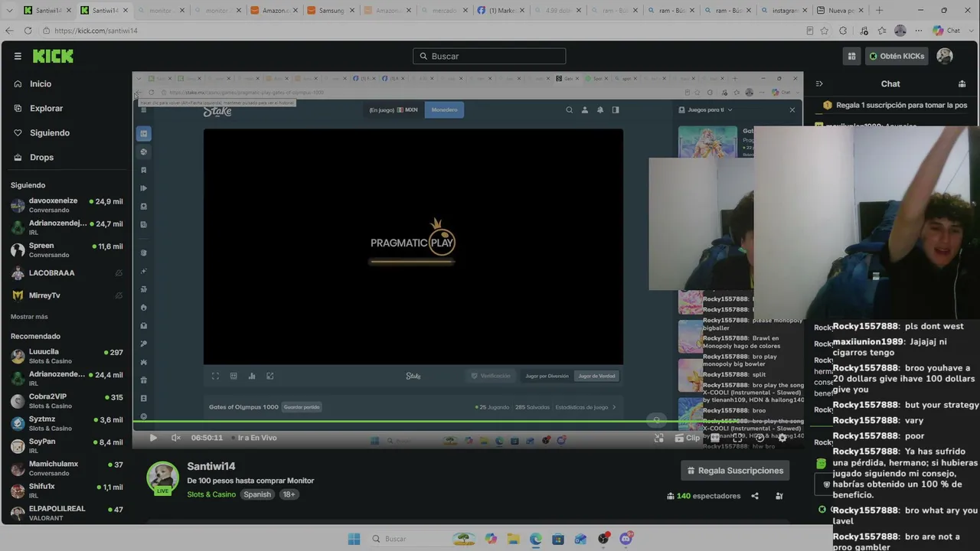Click the Santiwi14 channel name

pyautogui.click(x=211, y=466)
